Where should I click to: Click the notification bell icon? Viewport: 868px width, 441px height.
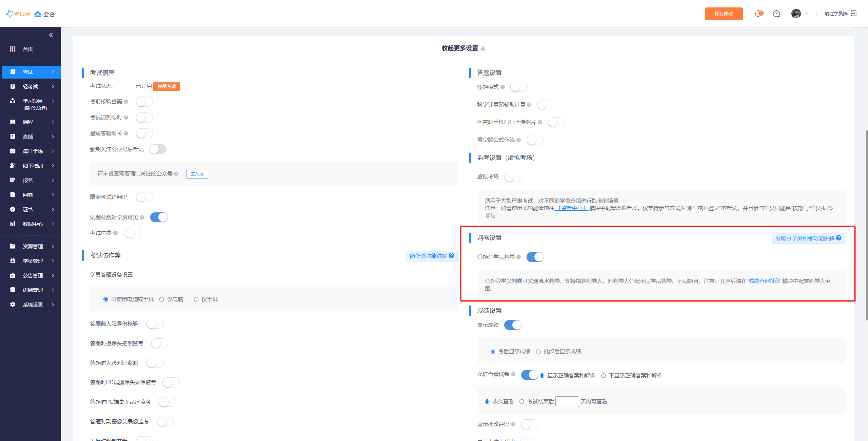point(758,14)
